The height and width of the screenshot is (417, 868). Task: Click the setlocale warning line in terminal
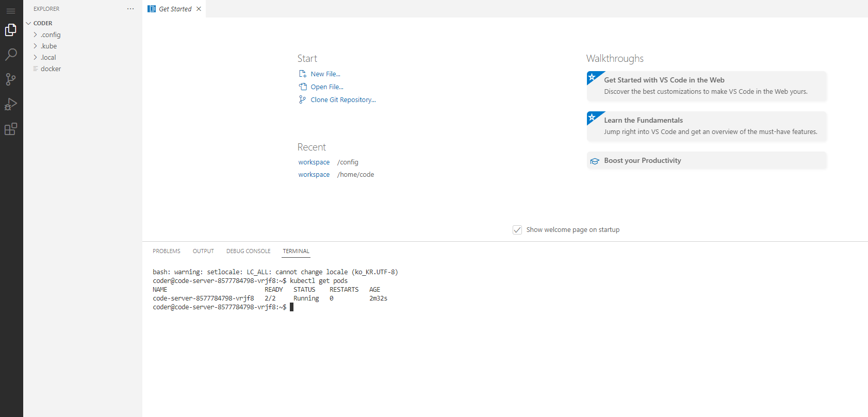click(275, 272)
